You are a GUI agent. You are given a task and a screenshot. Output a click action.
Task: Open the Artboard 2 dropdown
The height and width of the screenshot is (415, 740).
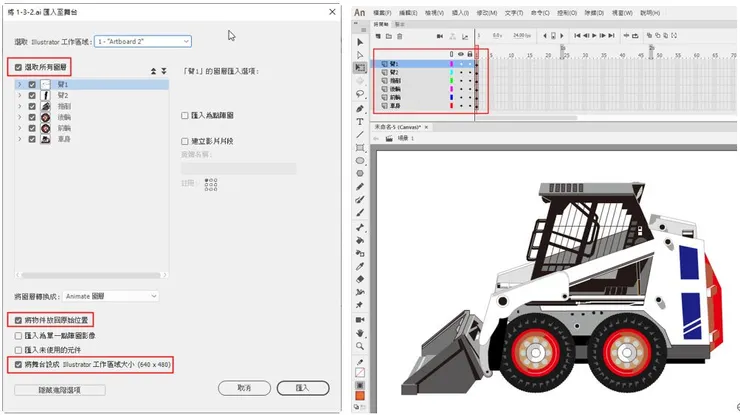(x=143, y=42)
